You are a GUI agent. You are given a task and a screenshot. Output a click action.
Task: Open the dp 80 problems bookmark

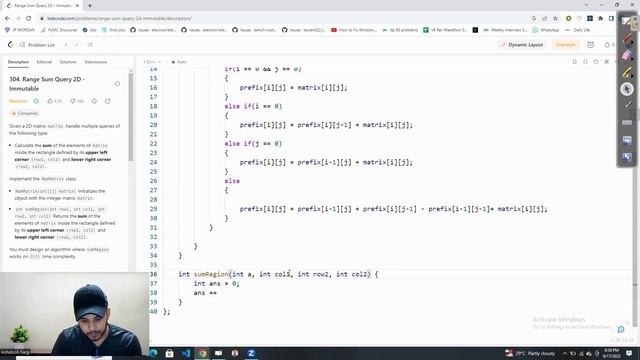400,30
